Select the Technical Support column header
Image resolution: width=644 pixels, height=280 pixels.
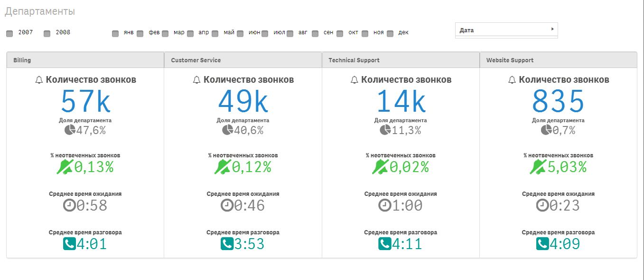pos(354,60)
